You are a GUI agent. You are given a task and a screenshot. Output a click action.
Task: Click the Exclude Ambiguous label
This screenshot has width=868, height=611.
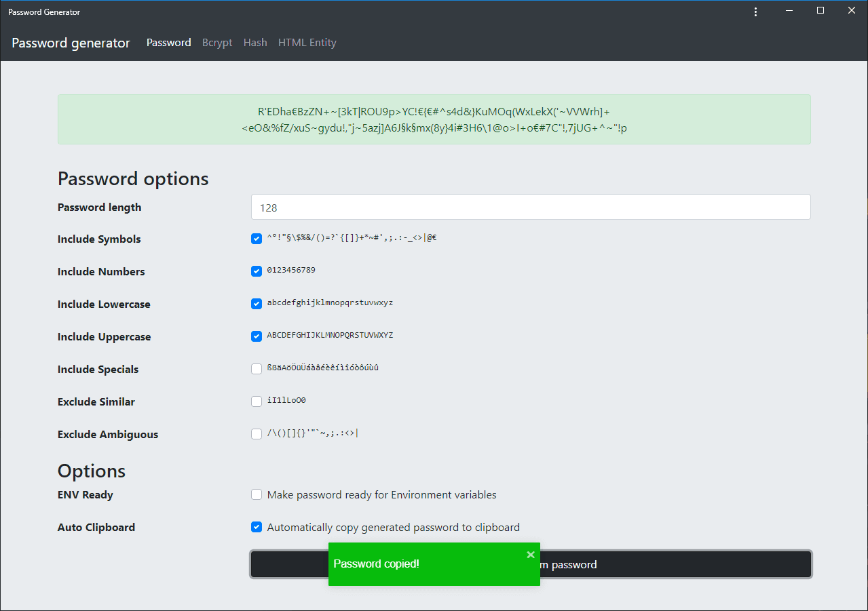108,435
